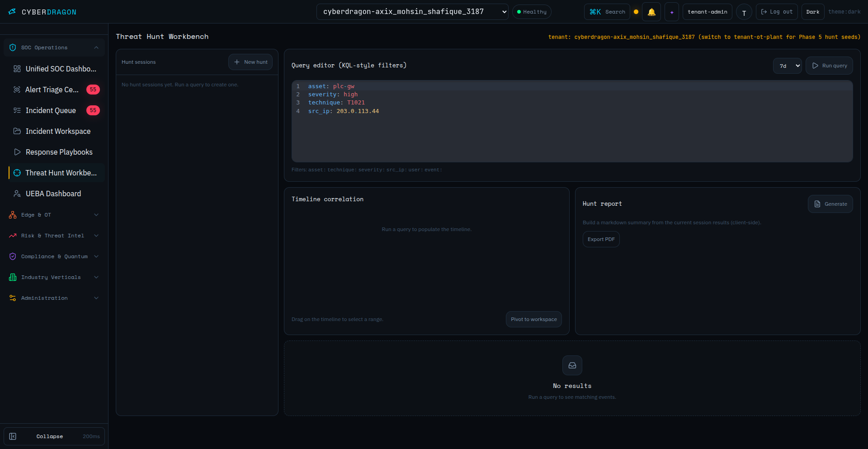Click the Incident Workspace folder icon
The height and width of the screenshot is (449, 868).
click(x=17, y=131)
